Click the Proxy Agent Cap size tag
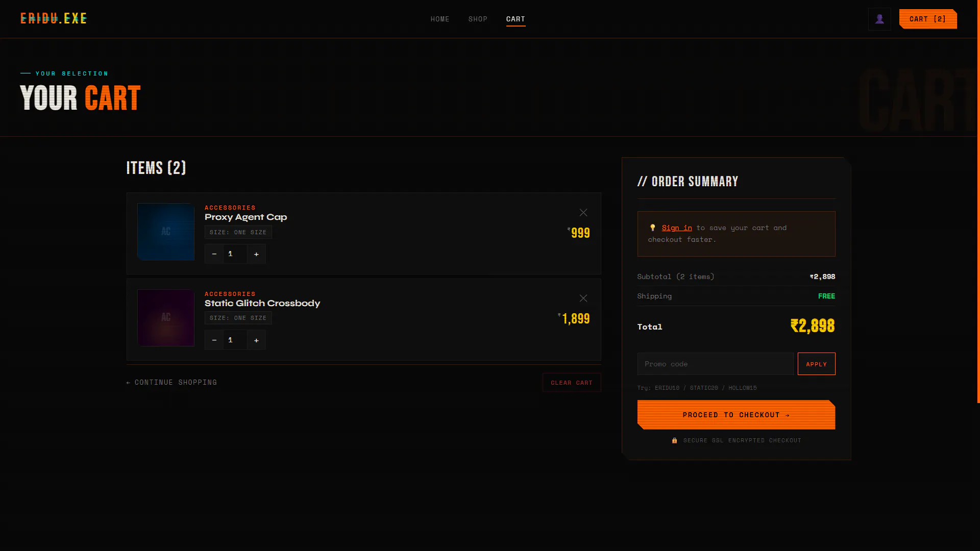This screenshot has height=551, width=980. [x=238, y=232]
